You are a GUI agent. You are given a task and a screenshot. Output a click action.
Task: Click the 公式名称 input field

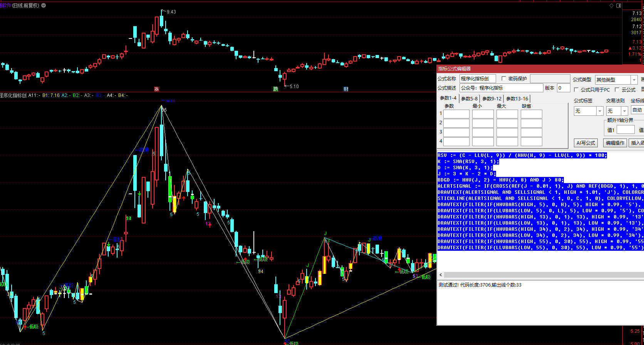click(x=477, y=79)
